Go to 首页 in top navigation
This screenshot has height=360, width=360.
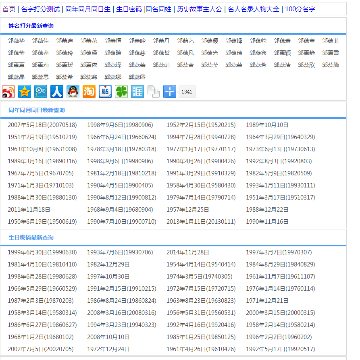(9, 9)
